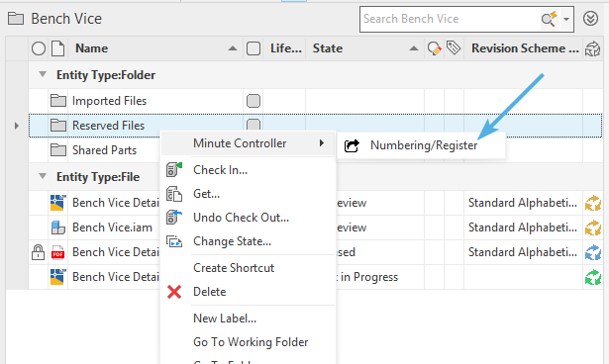
Task: Click the green sync icon on the in Progress row
Action: pos(593,277)
